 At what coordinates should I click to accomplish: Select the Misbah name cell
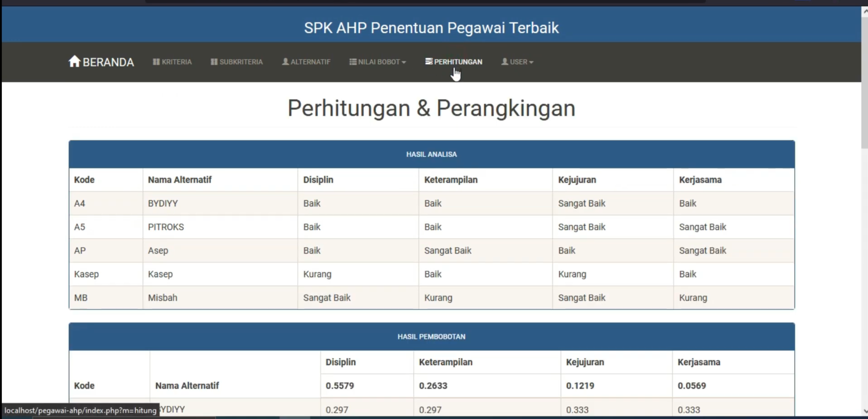coord(220,298)
